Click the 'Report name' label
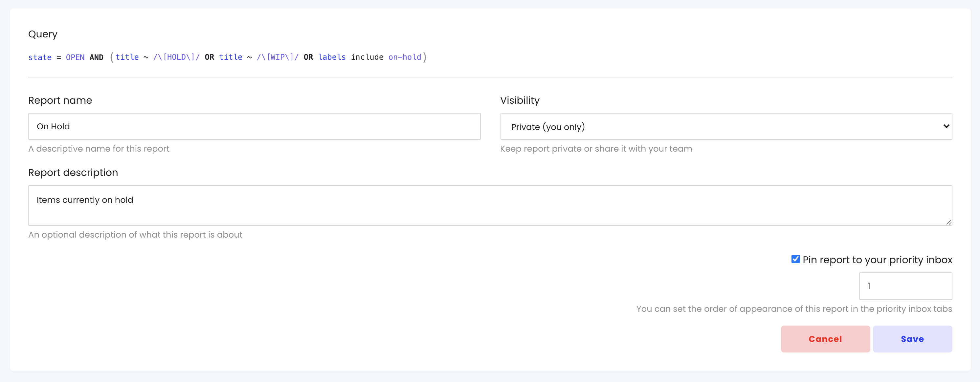 pyautogui.click(x=60, y=100)
